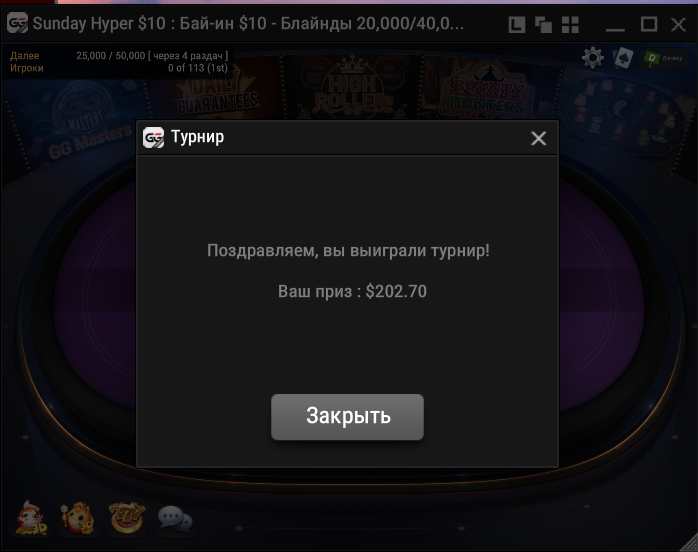
Task: Dismiss the Турнир dialog with its X
Action: click(x=538, y=138)
